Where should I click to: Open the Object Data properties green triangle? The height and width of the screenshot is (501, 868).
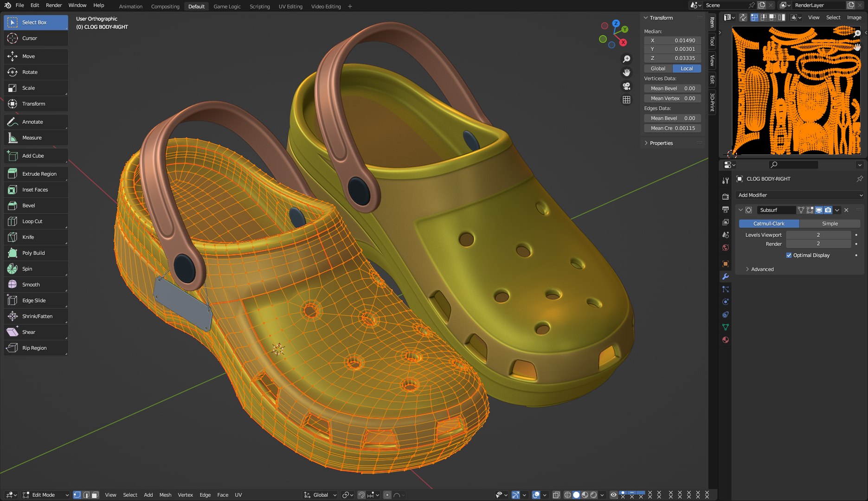click(x=726, y=327)
